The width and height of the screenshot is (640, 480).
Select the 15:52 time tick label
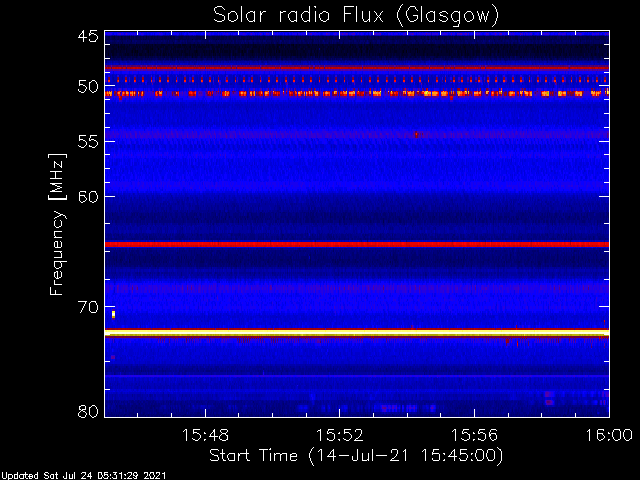340,436
